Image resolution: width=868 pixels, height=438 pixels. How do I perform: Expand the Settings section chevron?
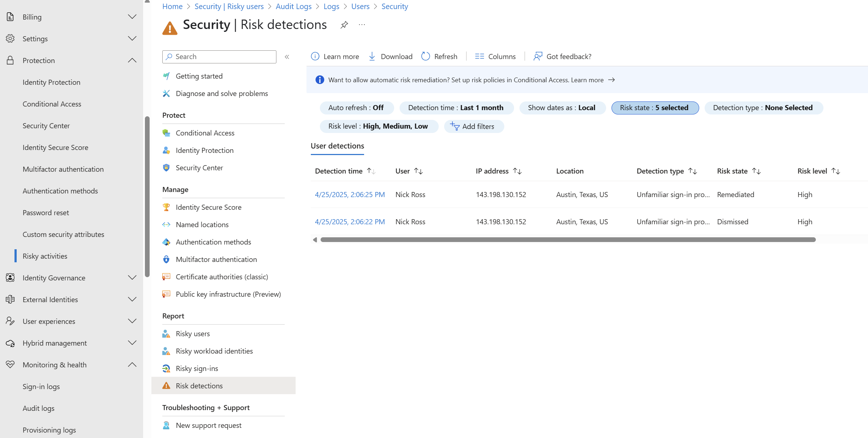132,38
